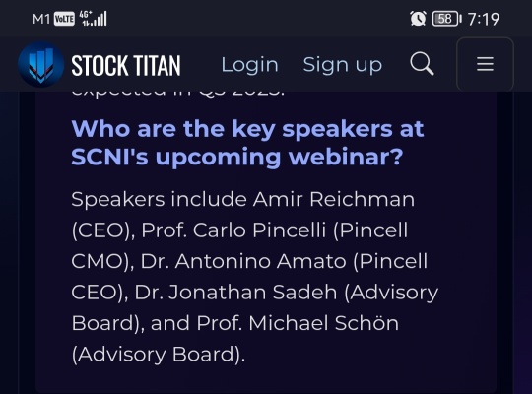
Task: Click the Sign up link
Action: pyautogui.click(x=342, y=65)
